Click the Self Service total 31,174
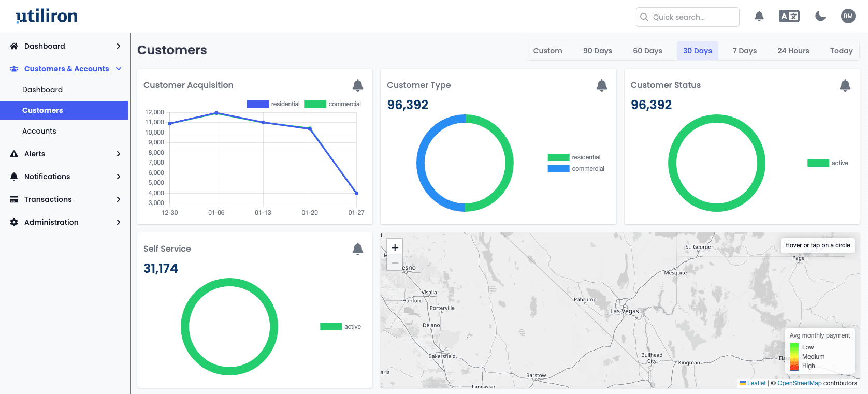The image size is (868, 394). click(161, 269)
